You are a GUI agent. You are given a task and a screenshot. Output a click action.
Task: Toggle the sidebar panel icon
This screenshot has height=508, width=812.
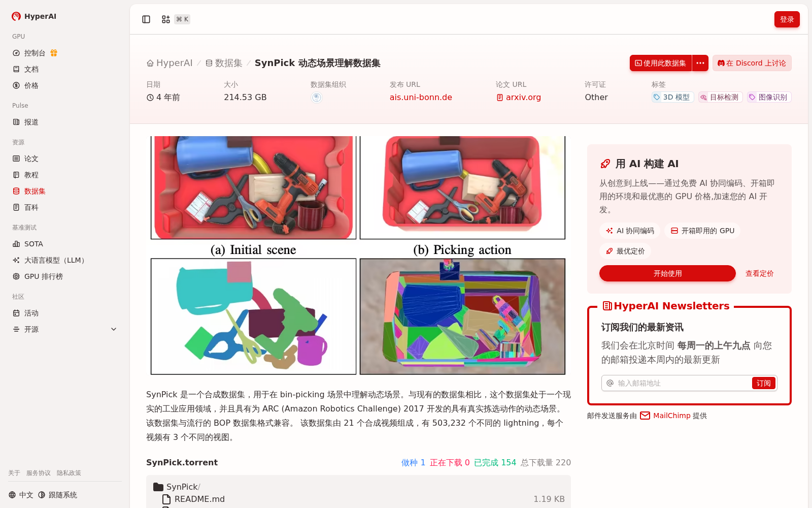pos(146,19)
